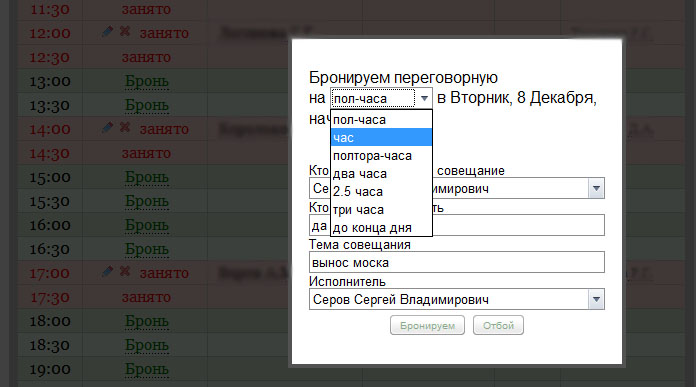Select до конца дня duration option
The height and width of the screenshot is (387, 696).
click(x=381, y=228)
